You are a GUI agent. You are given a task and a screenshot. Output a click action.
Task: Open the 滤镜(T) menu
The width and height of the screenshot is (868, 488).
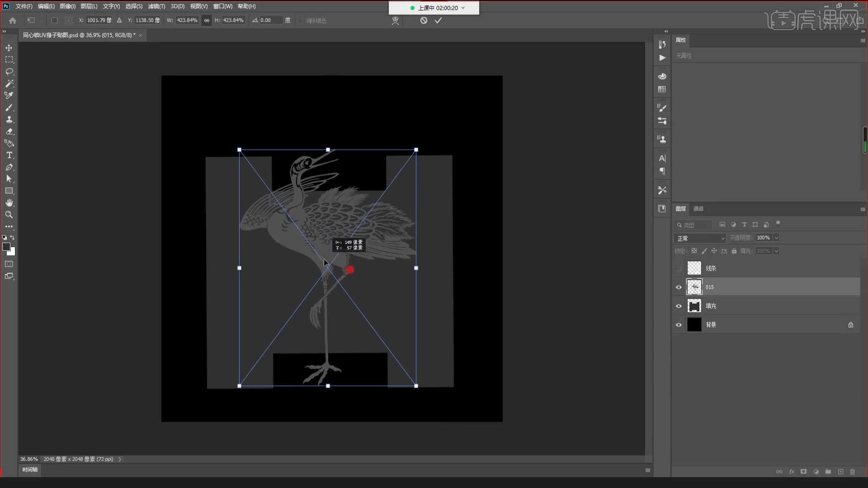click(156, 6)
